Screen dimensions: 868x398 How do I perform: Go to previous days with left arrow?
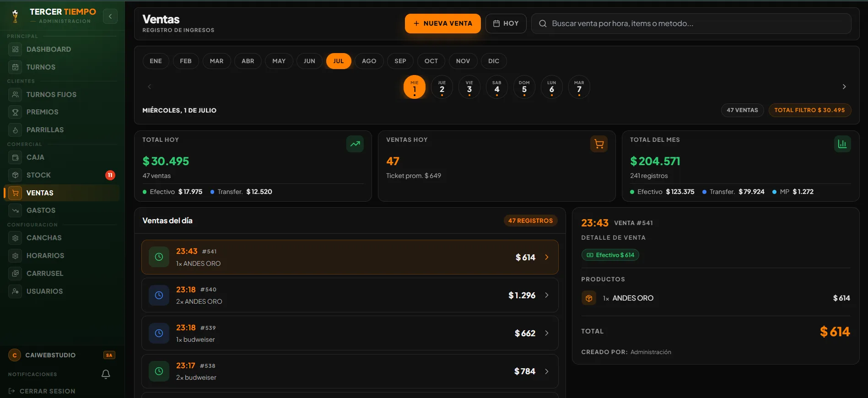[x=149, y=86]
